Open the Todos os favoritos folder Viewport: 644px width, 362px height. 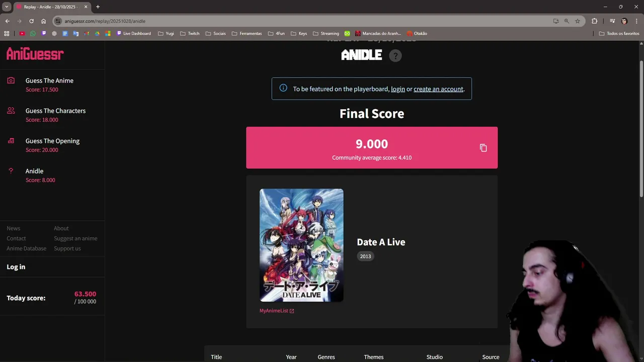tap(619, 34)
